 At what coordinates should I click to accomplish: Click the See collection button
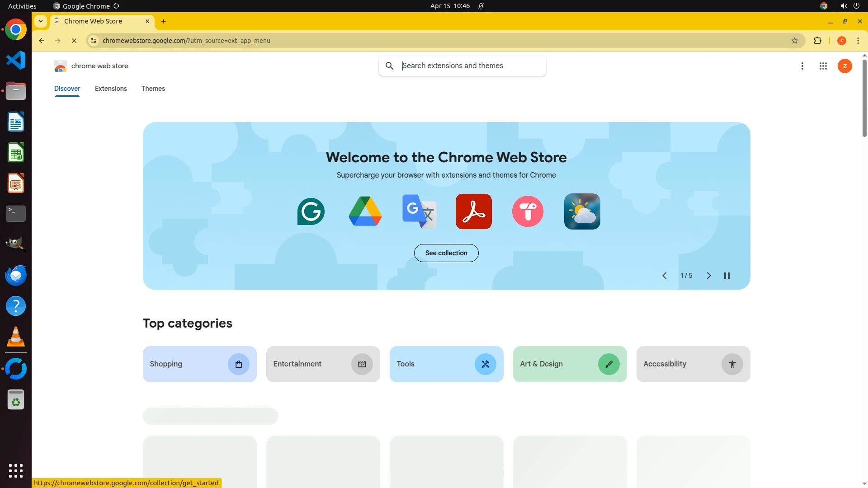pos(446,253)
